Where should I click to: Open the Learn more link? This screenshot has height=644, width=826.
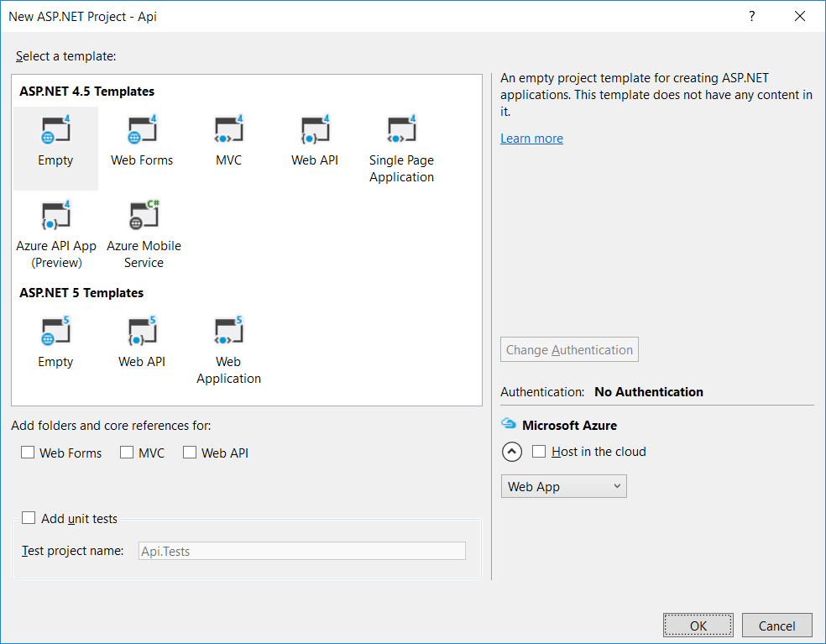[531, 138]
